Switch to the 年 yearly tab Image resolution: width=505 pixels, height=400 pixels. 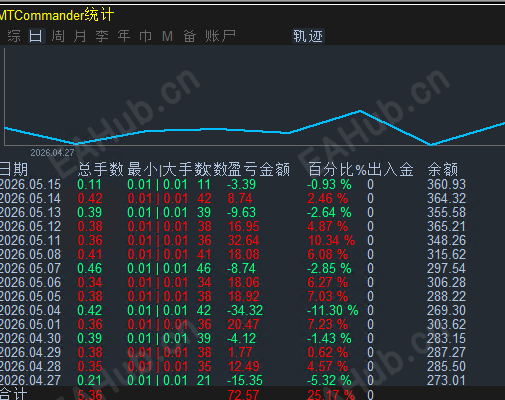[x=124, y=36]
